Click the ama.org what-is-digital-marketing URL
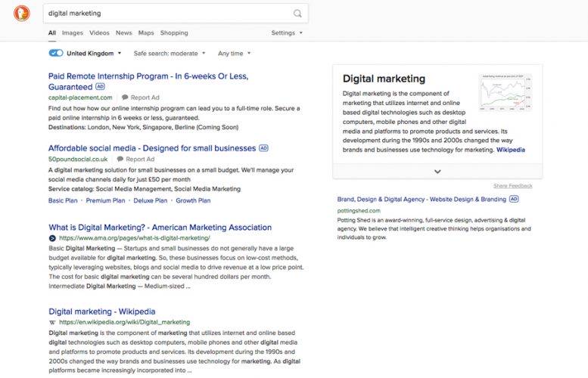Viewport: 588px width, 378px height. (135, 238)
